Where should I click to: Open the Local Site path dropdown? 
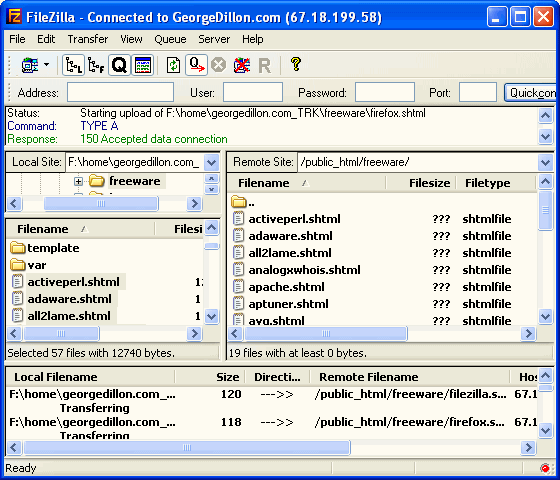click(212, 163)
